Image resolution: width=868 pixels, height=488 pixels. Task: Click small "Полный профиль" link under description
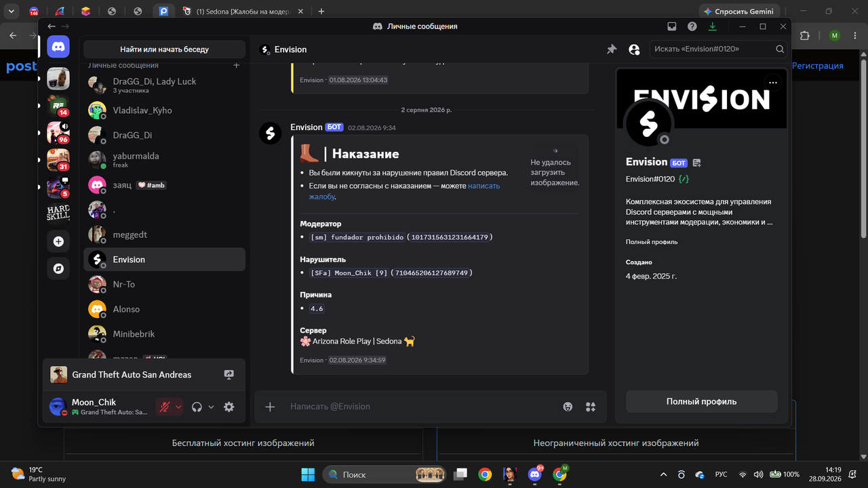tap(651, 242)
